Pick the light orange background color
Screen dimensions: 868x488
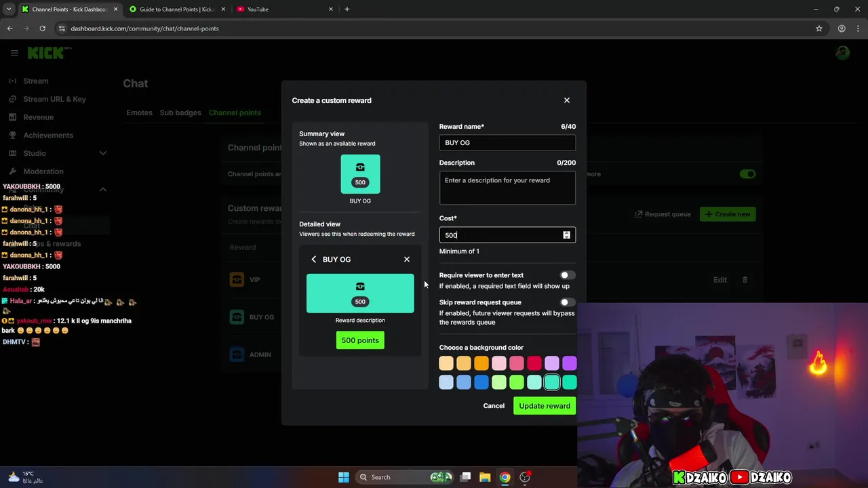[x=464, y=364]
